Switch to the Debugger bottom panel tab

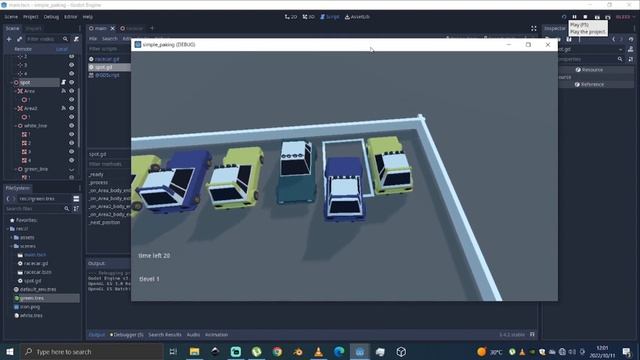[x=127, y=335]
